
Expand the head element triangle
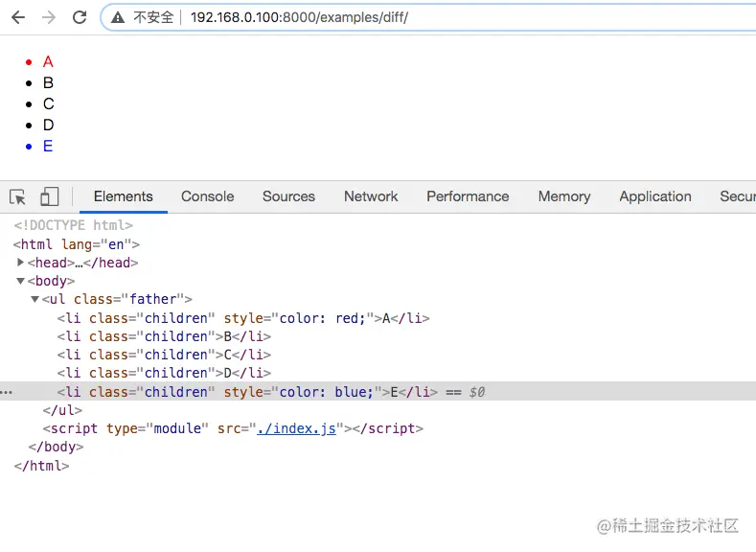[20, 263]
